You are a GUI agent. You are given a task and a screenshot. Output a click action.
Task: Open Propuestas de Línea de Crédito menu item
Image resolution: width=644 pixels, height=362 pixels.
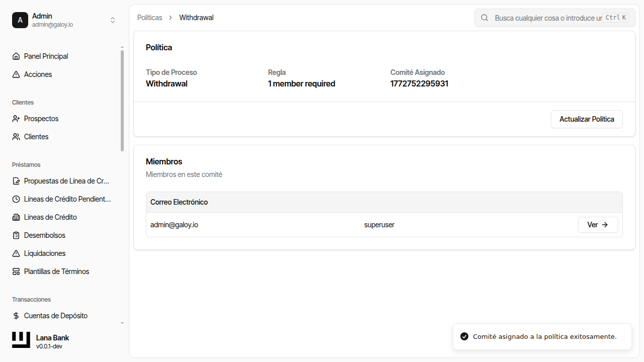click(x=66, y=181)
